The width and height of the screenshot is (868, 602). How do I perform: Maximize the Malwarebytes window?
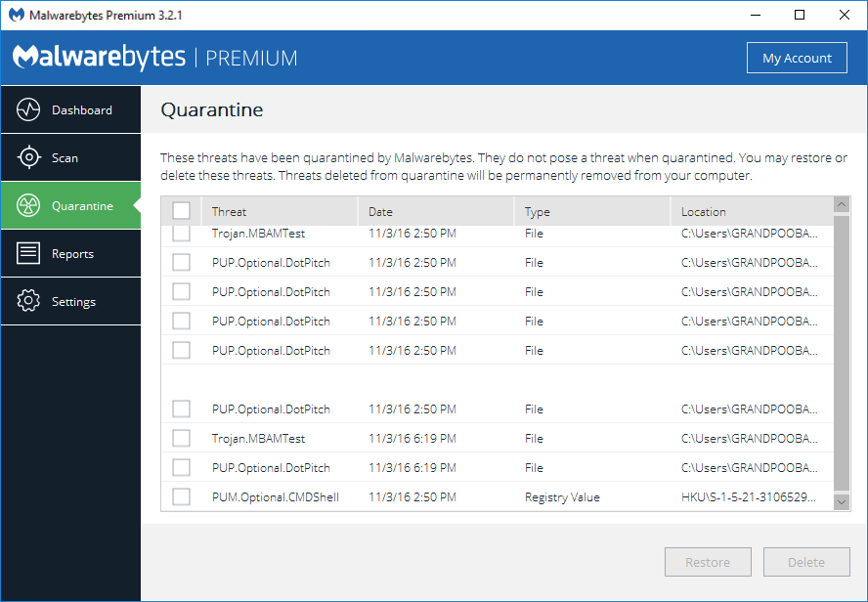pos(800,15)
